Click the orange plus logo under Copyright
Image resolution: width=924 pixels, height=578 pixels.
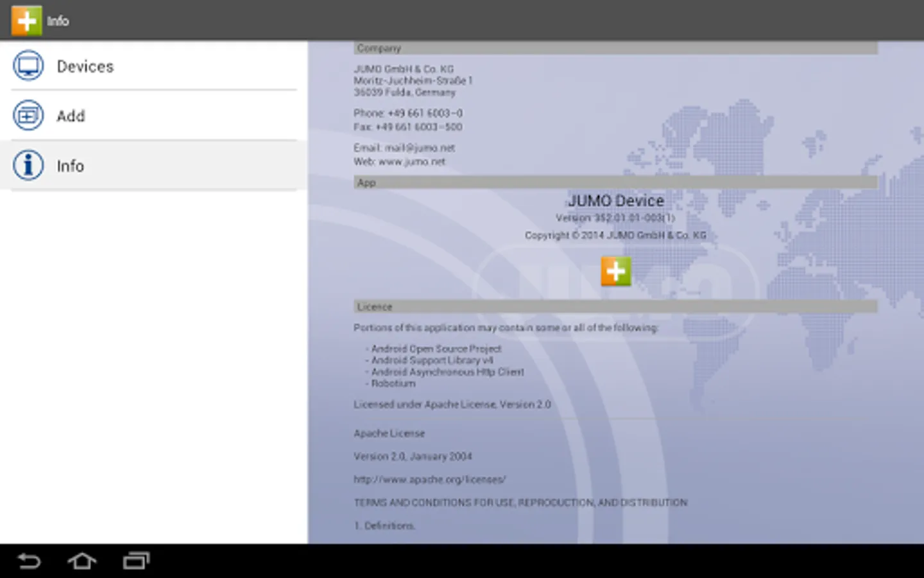[616, 271]
